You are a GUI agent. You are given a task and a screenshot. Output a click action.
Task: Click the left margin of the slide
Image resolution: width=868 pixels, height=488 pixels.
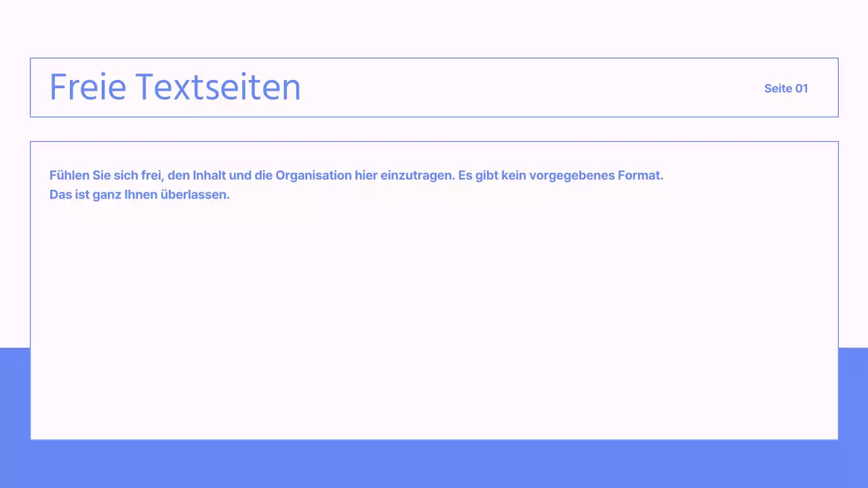(x=15, y=203)
